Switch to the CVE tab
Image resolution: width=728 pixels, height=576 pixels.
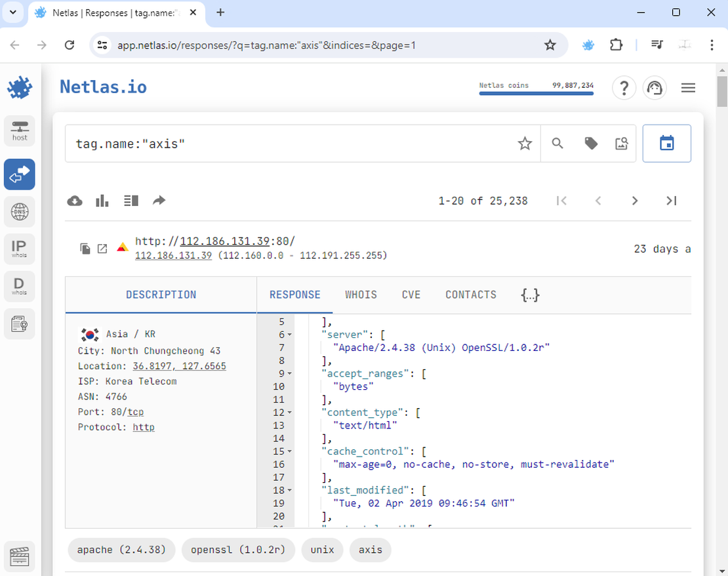pos(411,295)
